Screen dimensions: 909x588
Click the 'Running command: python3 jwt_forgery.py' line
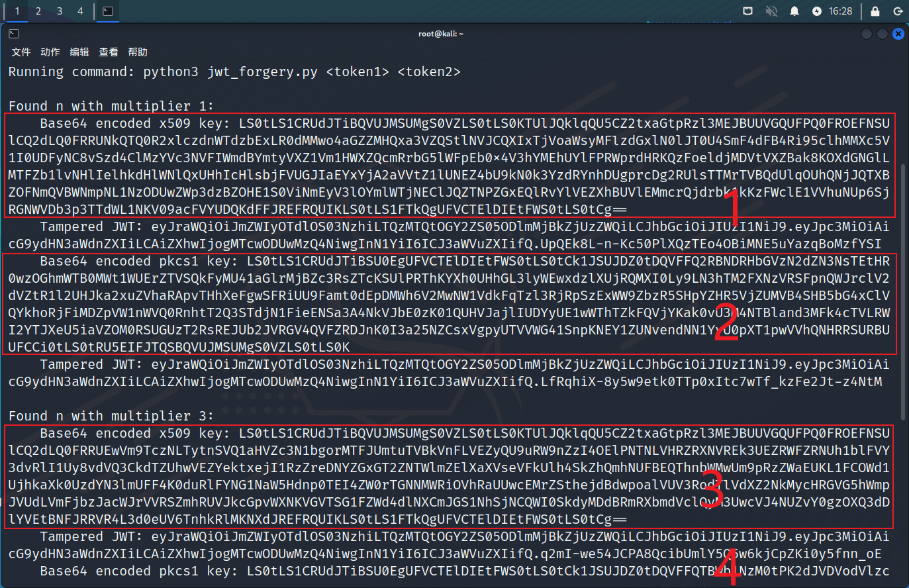tap(234, 72)
